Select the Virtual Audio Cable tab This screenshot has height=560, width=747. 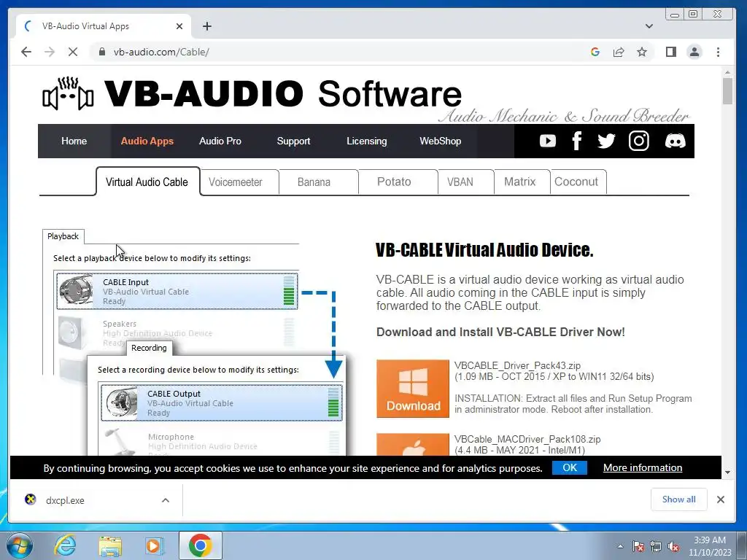click(147, 182)
